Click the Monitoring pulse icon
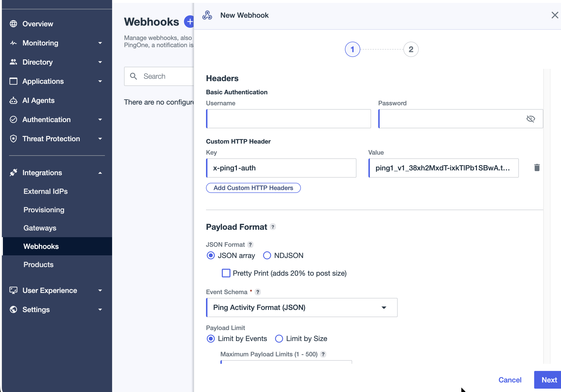The image size is (561, 392). click(x=13, y=43)
